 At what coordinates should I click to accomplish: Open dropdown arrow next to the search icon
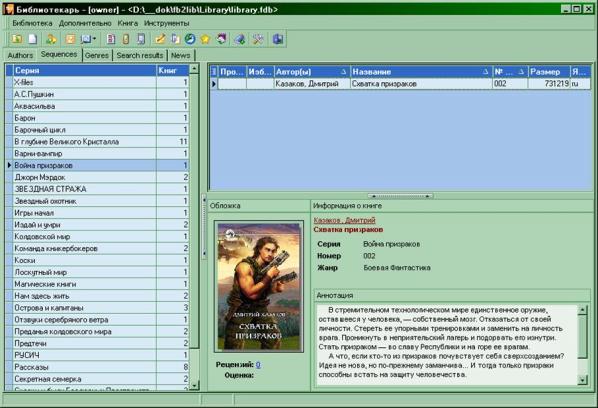(94, 39)
